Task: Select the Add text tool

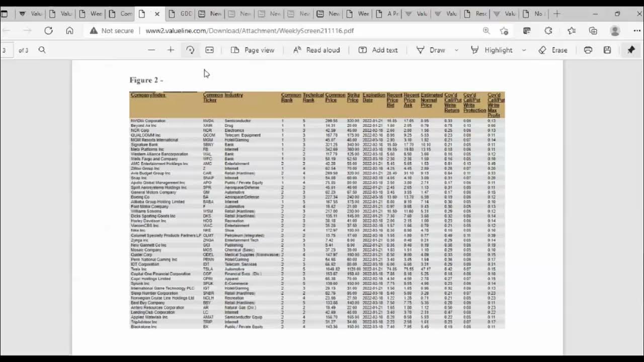Action: [x=378, y=50]
